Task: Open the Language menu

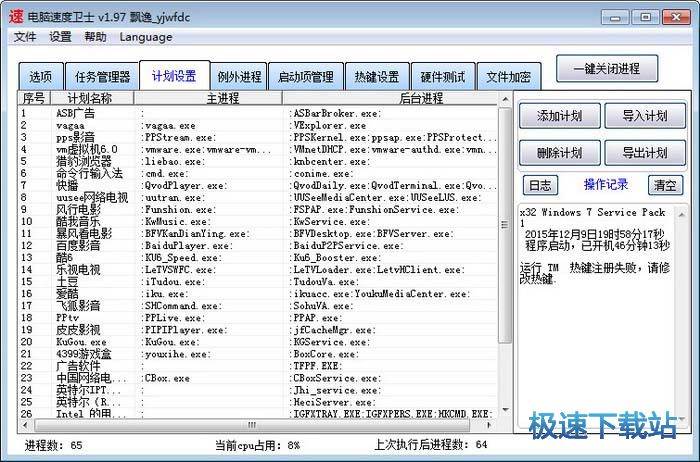Action: [x=146, y=37]
